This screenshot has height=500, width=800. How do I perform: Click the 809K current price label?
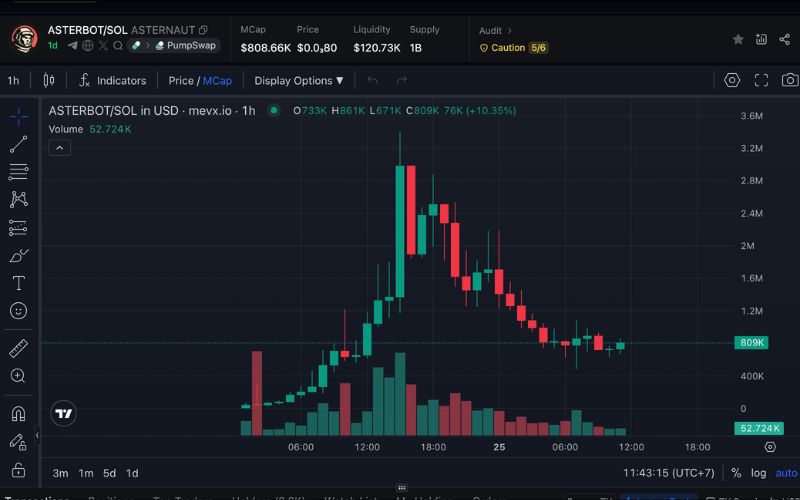pyautogui.click(x=751, y=343)
